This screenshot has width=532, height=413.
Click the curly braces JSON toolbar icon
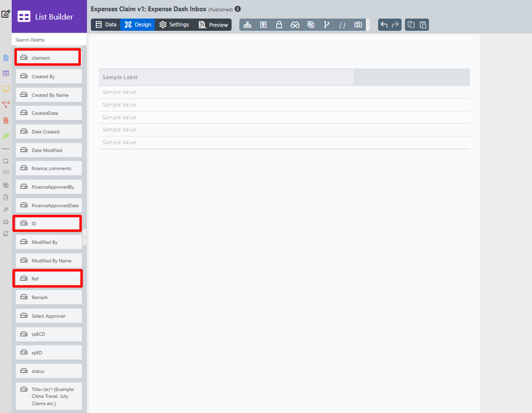(x=342, y=25)
